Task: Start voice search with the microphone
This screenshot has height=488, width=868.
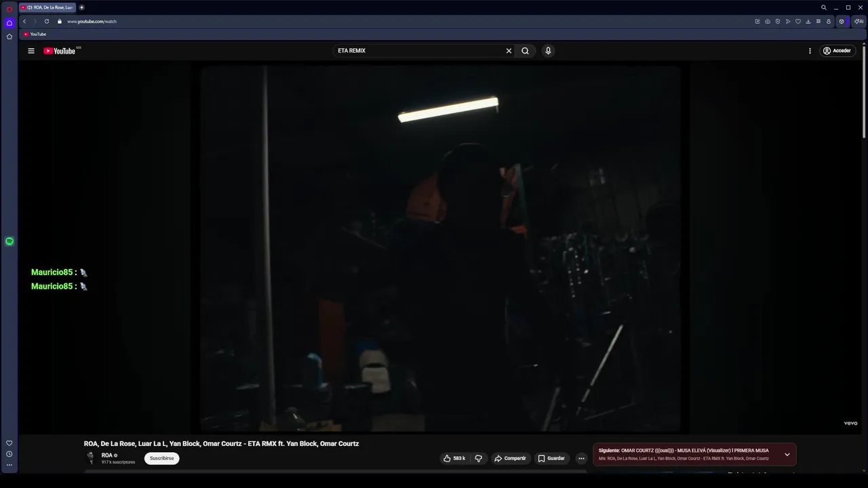Action: (x=548, y=51)
